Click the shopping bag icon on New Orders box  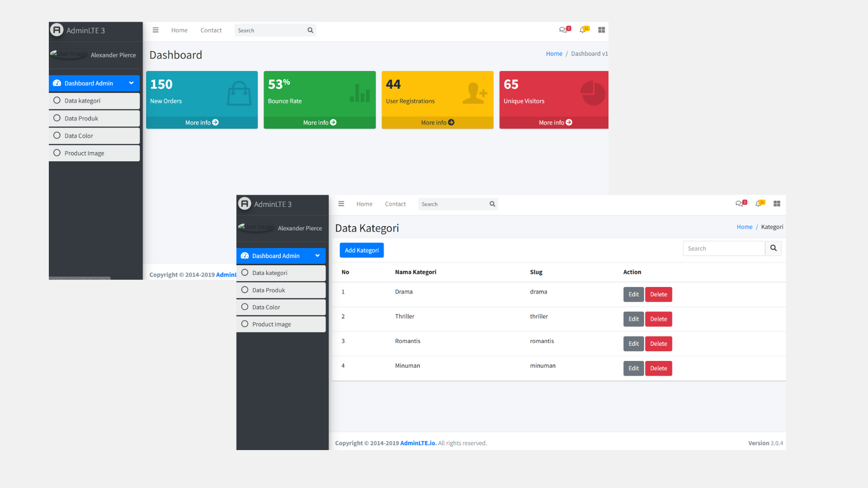[240, 93]
